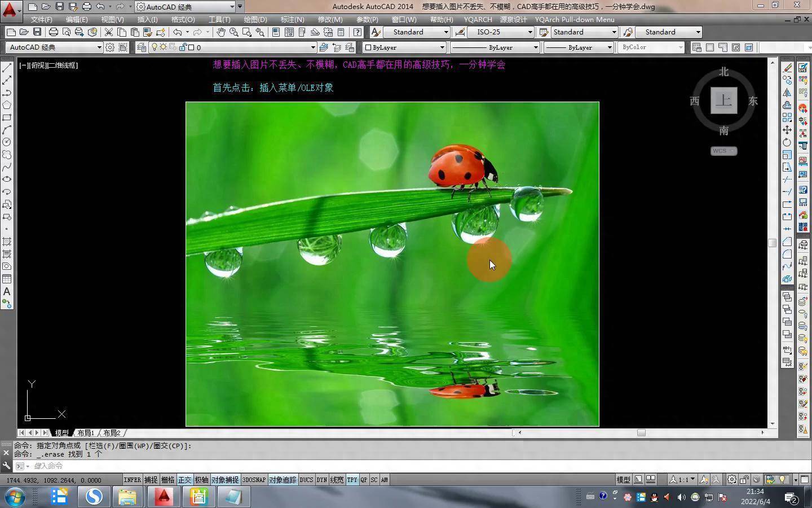
Task: Toggle 对象捕捉 (Object Snap) in status bar
Action: [225, 480]
